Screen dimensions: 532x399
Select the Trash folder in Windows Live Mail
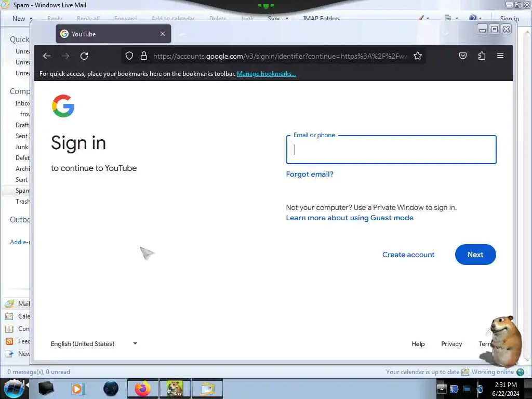point(22,202)
